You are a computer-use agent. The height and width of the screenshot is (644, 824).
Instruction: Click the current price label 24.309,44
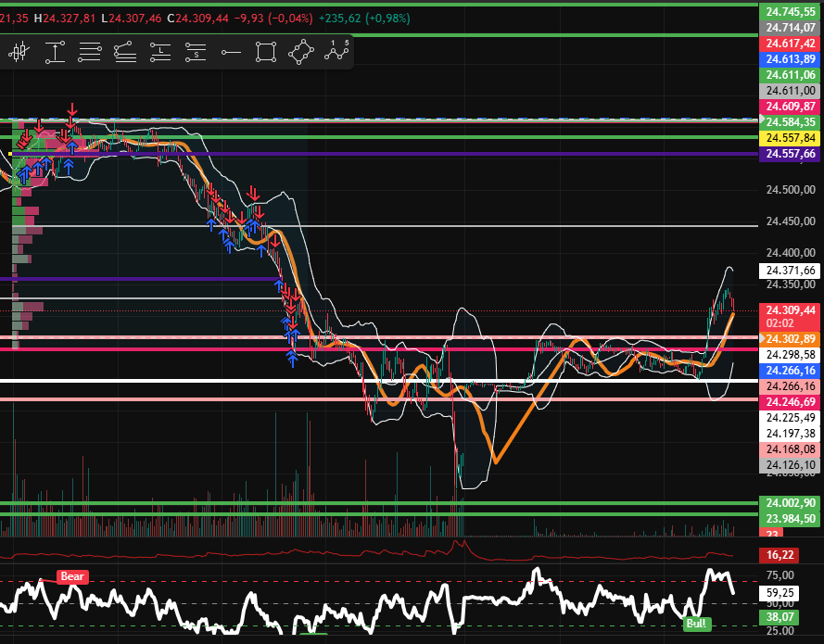pyautogui.click(x=791, y=309)
